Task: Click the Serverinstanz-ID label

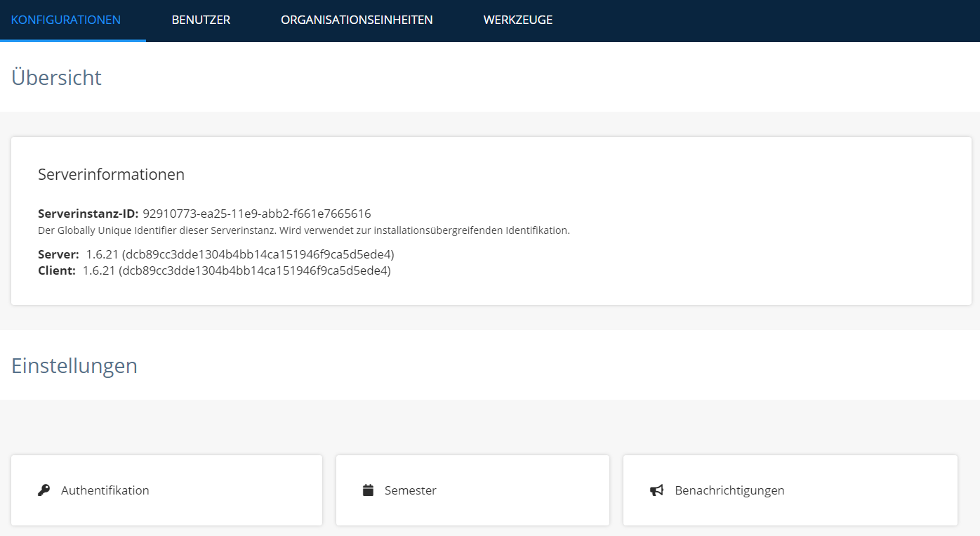Action: tap(88, 214)
